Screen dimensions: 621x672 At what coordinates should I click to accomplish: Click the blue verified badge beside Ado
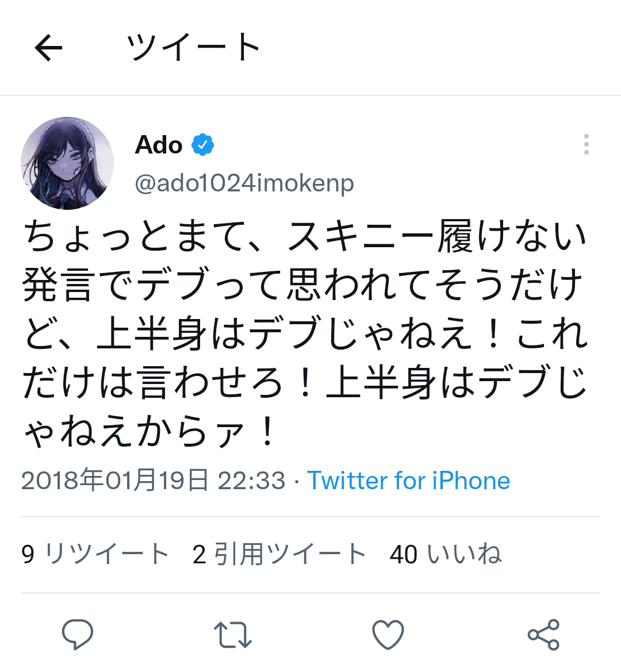click(x=202, y=145)
